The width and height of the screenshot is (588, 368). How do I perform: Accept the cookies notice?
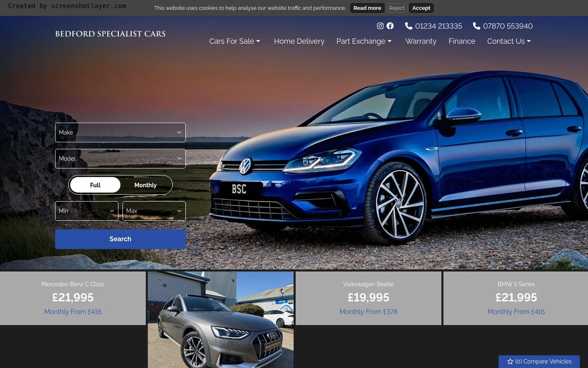[421, 8]
